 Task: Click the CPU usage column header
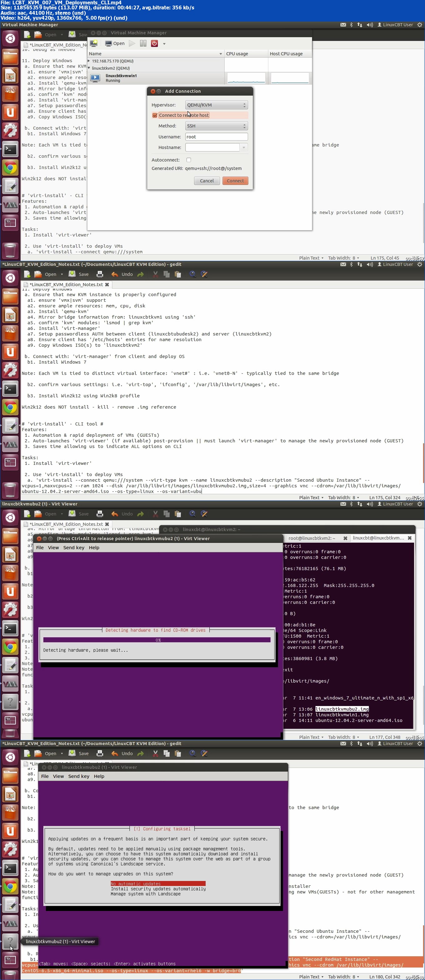click(x=246, y=54)
